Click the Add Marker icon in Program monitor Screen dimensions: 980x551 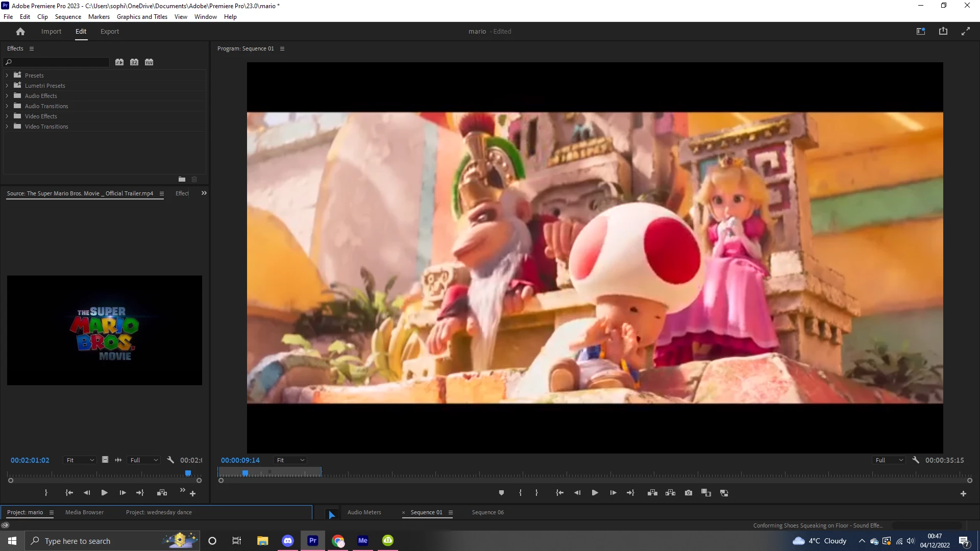[x=501, y=493]
